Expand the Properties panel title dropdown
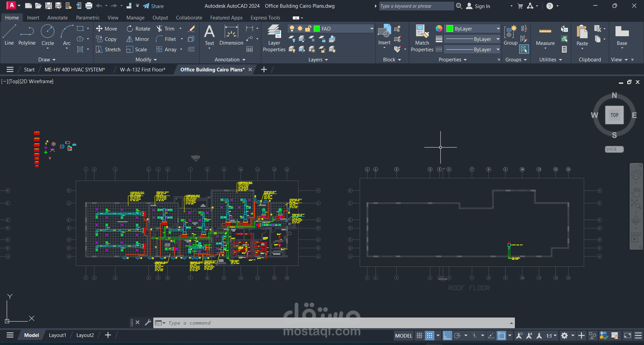The image size is (644, 345). point(452,60)
